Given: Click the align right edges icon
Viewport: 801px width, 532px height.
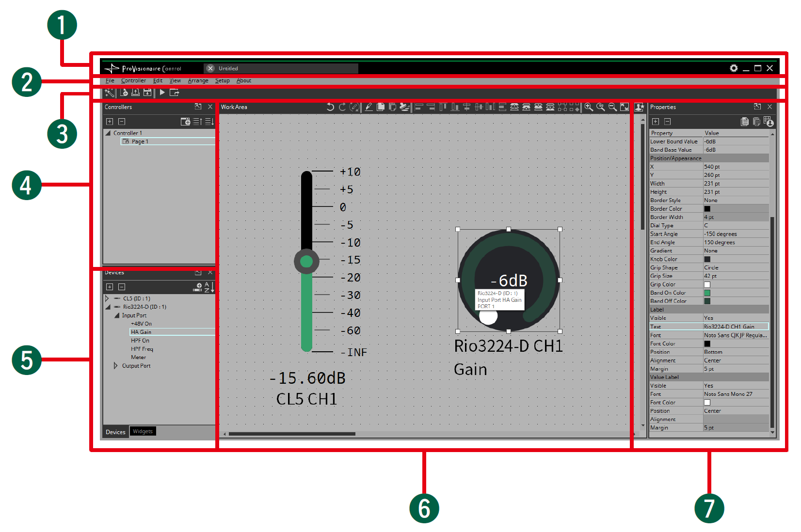Looking at the screenshot, I should [x=431, y=107].
